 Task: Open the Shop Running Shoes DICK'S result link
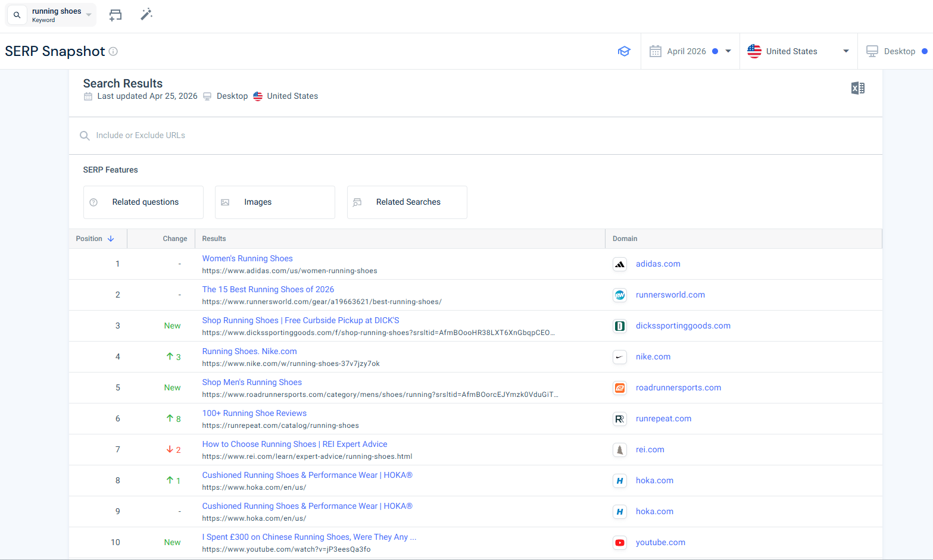click(301, 320)
